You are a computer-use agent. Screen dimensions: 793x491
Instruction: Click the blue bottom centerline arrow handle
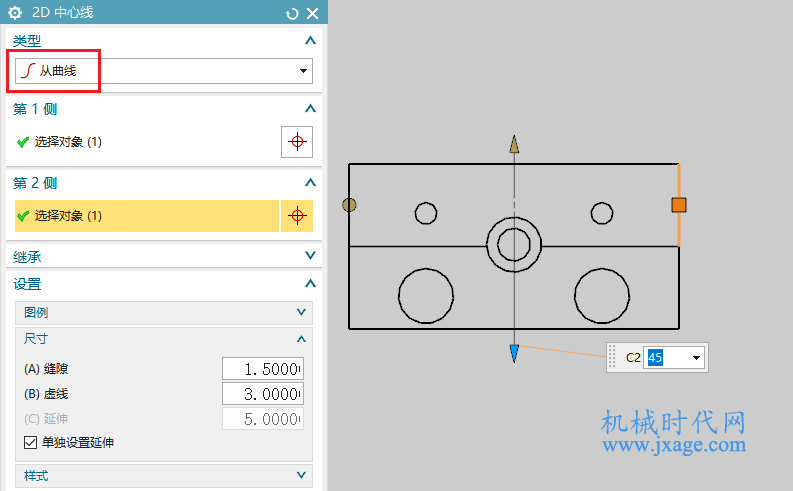(x=514, y=353)
